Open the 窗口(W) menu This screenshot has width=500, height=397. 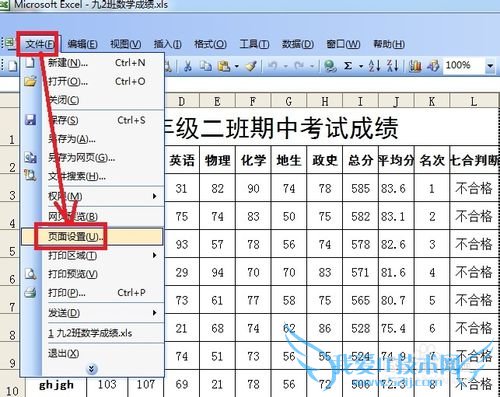pos(343,44)
